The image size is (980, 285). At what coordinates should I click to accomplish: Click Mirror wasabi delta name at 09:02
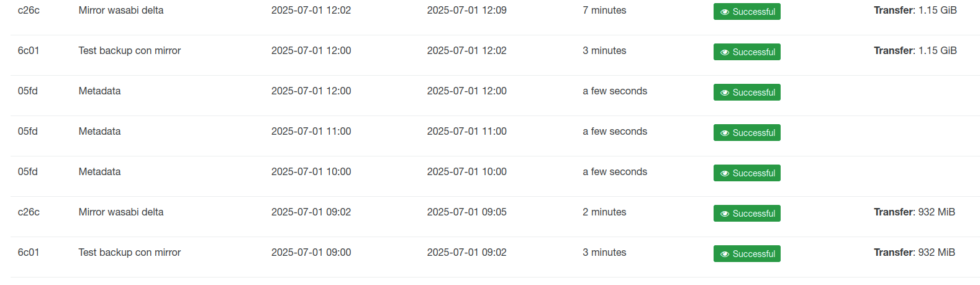[x=121, y=212]
